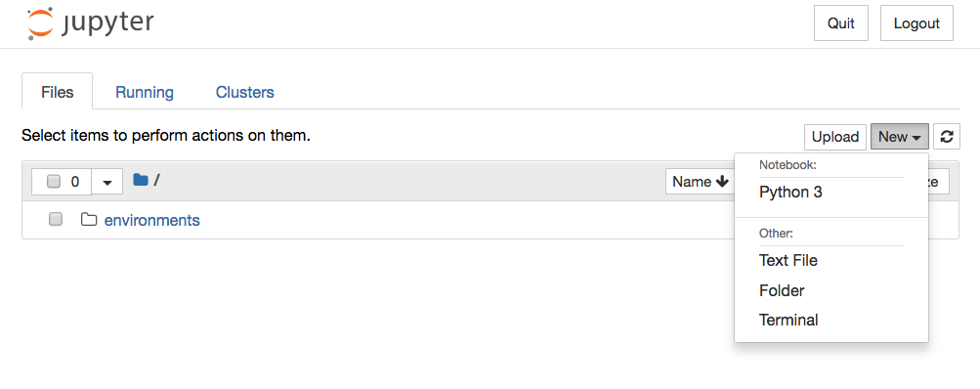Switch to the Clusters tab
Viewport: 980px width, 389px height.
point(245,93)
